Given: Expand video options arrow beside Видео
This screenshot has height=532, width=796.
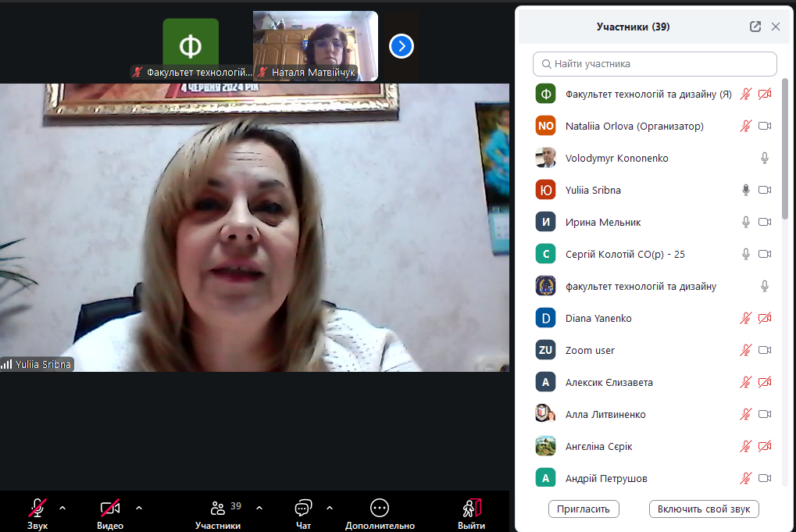Looking at the screenshot, I should [x=139, y=508].
